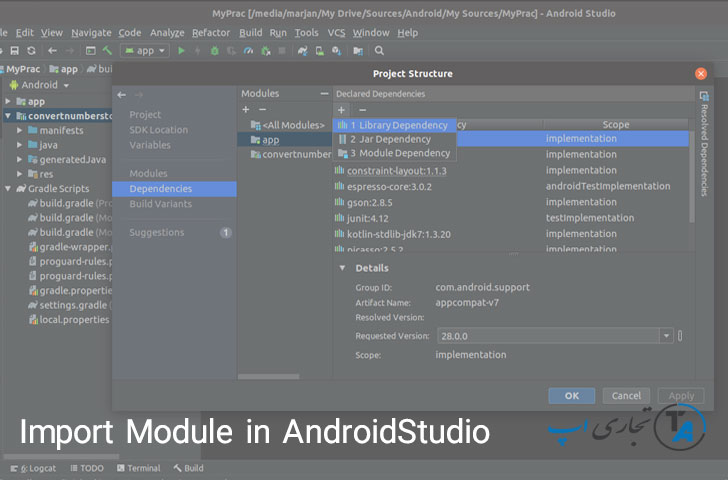This screenshot has width=728, height=480.
Task: Open the Analyze menu
Action: pos(167,32)
